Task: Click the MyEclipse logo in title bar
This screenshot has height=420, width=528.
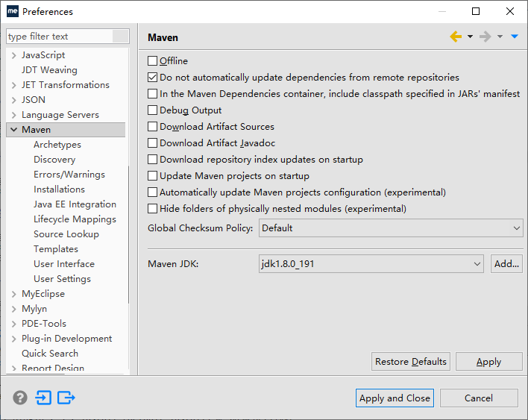Action: point(13,11)
